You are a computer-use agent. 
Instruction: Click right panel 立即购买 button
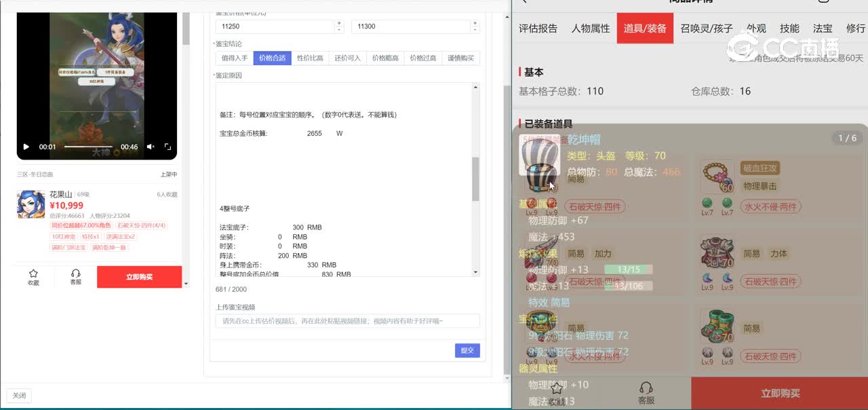(780, 393)
